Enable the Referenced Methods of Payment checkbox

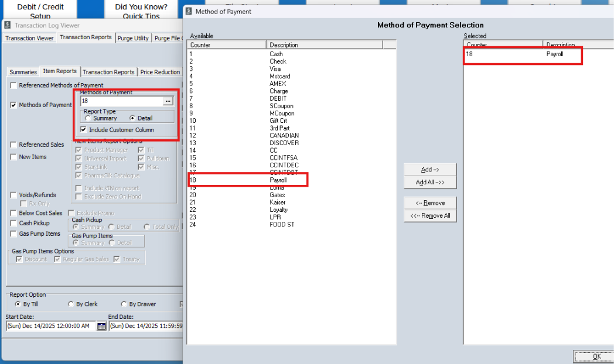[x=13, y=85]
